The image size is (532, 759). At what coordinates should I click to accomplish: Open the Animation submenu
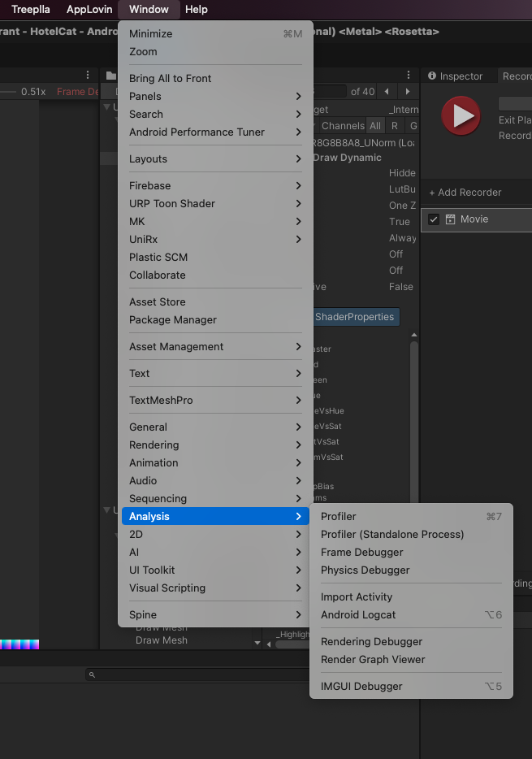[215, 462]
